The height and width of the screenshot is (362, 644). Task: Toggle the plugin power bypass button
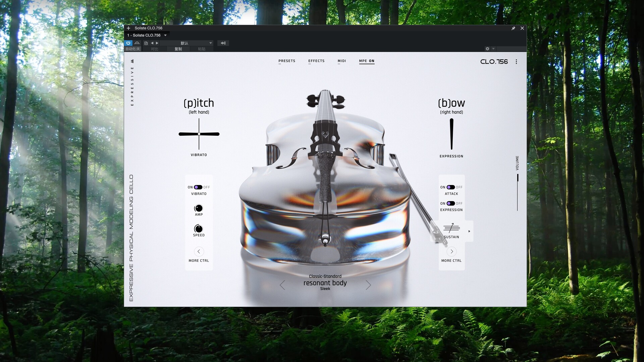128,43
